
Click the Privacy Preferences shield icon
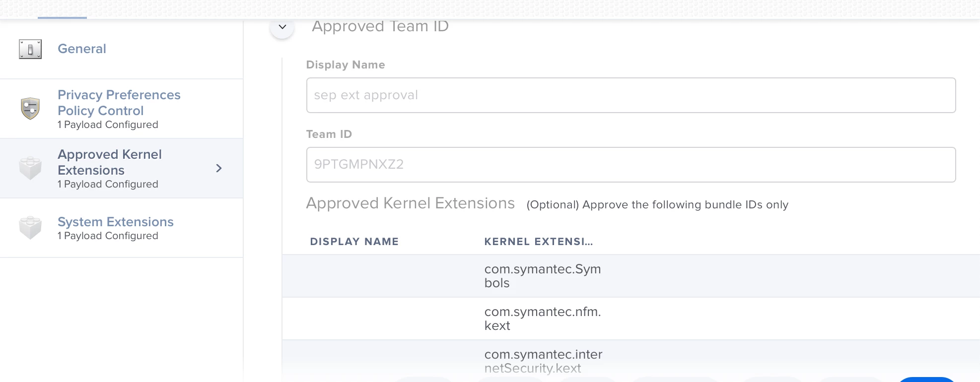(30, 108)
